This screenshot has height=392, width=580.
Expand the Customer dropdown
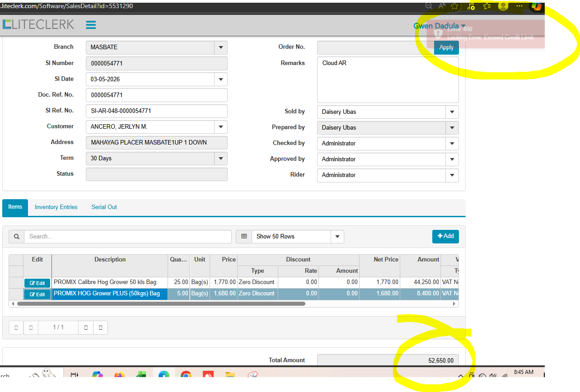[220, 127]
